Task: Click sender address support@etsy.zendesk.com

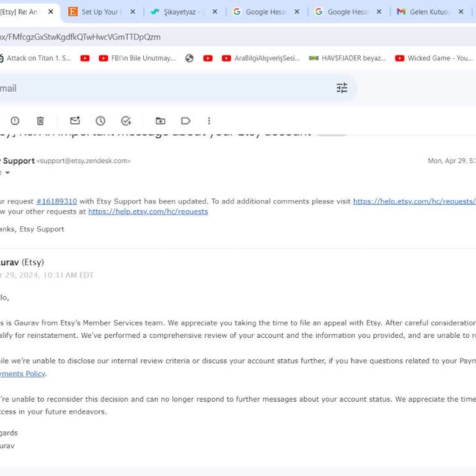Action: click(x=84, y=161)
